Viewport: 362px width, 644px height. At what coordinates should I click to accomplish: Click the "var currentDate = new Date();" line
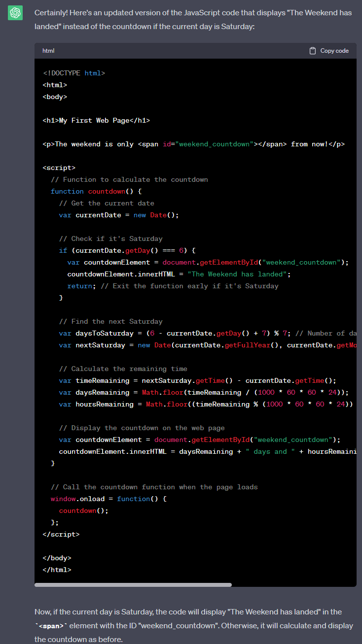pos(118,215)
